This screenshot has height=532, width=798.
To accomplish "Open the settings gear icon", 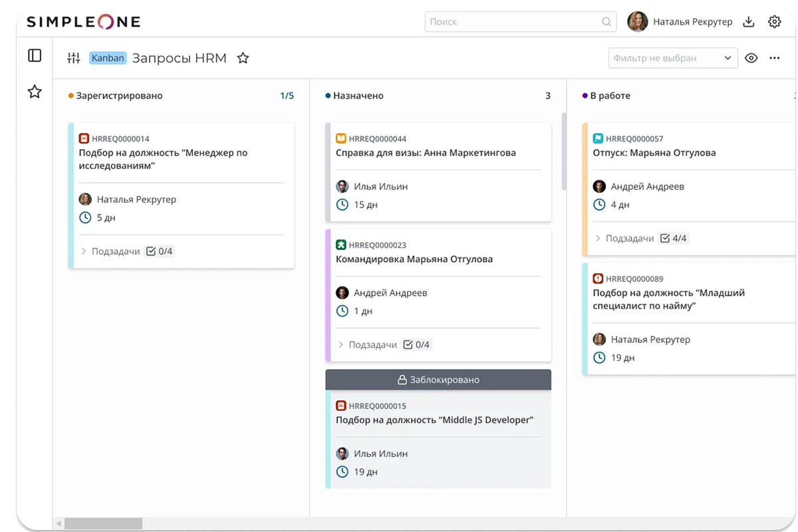I will (x=774, y=22).
